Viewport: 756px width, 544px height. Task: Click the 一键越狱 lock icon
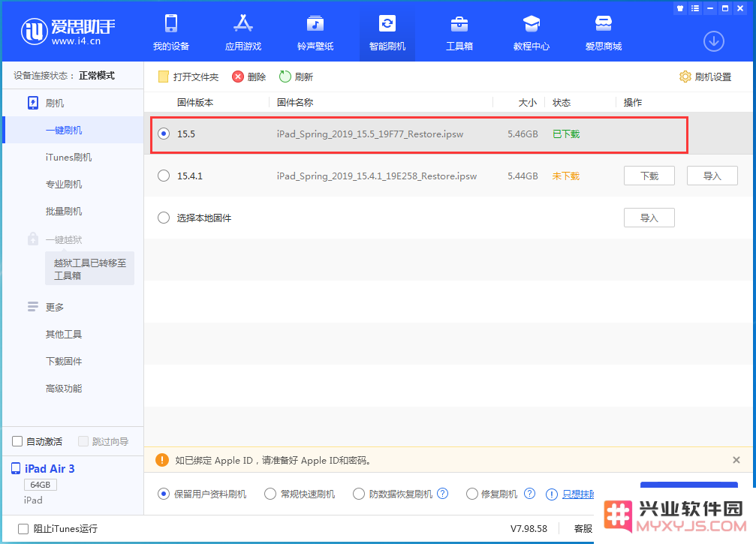tap(33, 239)
